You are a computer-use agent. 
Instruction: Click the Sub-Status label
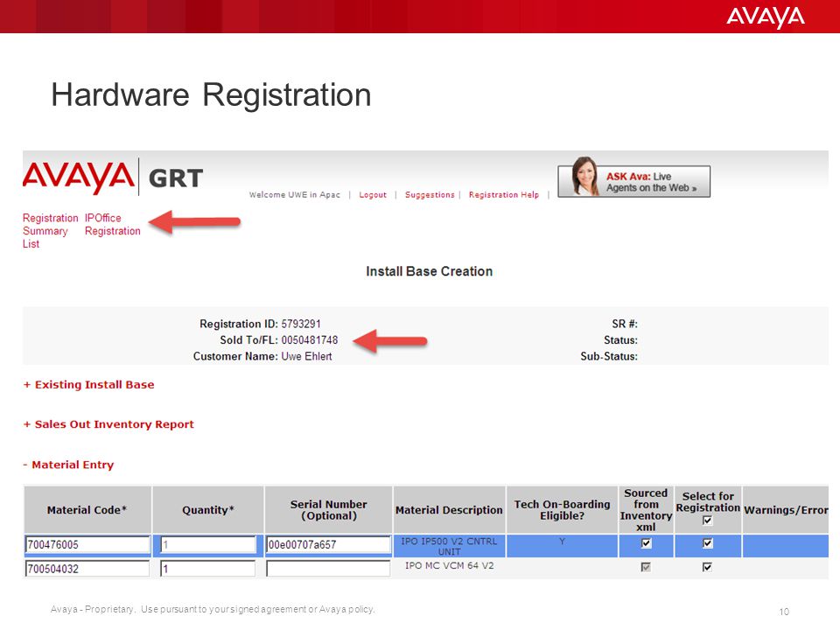[x=609, y=356]
